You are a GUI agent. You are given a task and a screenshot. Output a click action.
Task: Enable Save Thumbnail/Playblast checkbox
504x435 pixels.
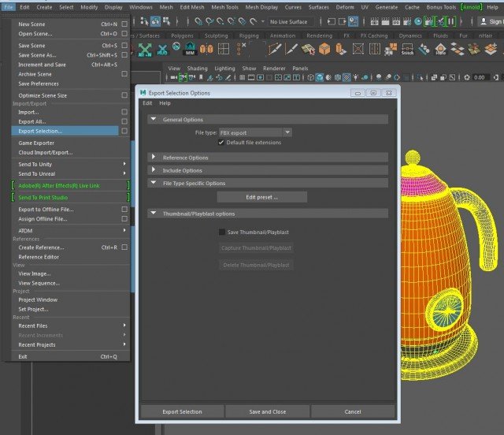(221, 232)
